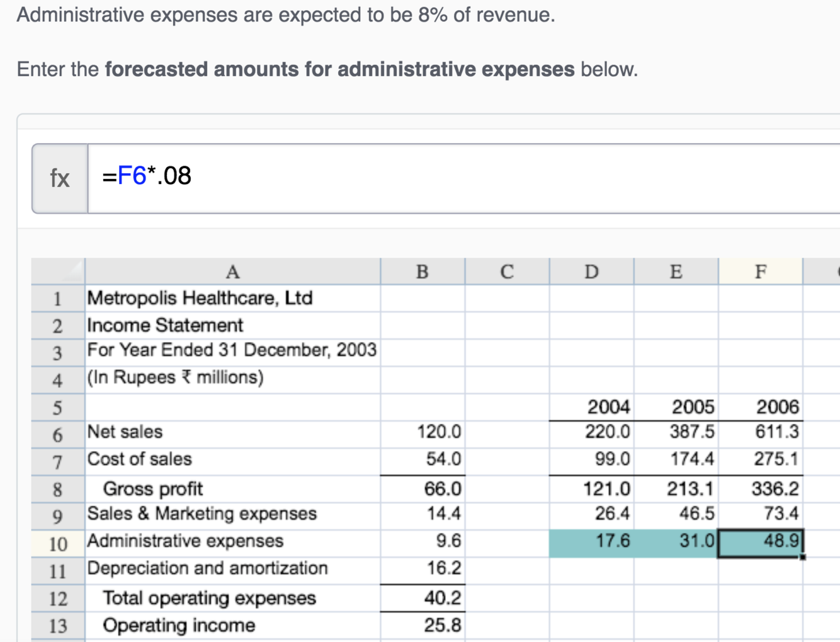This screenshot has width=840, height=642.
Task: Click Net sales 2004 value 220.0
Action: 591,434
